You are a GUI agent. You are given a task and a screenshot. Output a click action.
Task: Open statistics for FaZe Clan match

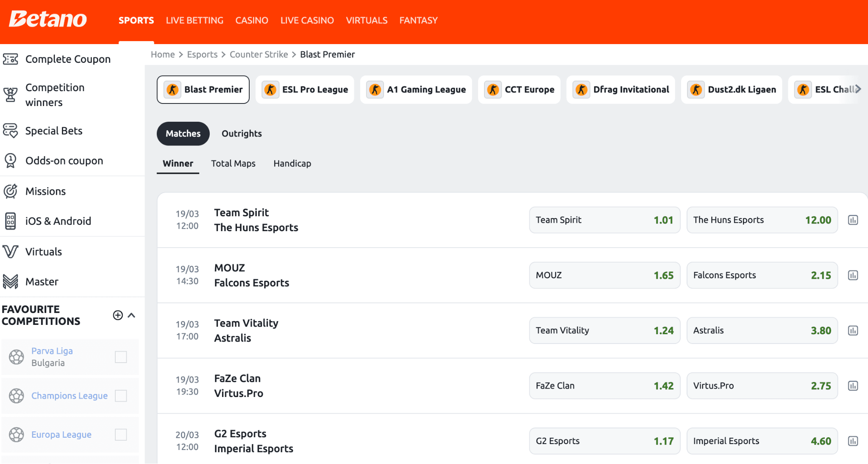tap(852, 386)
